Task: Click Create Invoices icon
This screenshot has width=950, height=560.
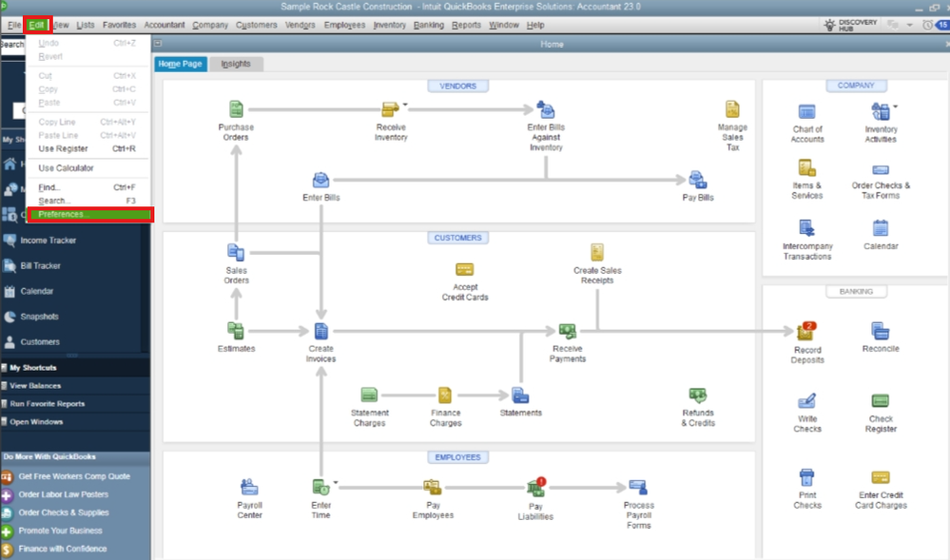Action: tap(321, 331)
